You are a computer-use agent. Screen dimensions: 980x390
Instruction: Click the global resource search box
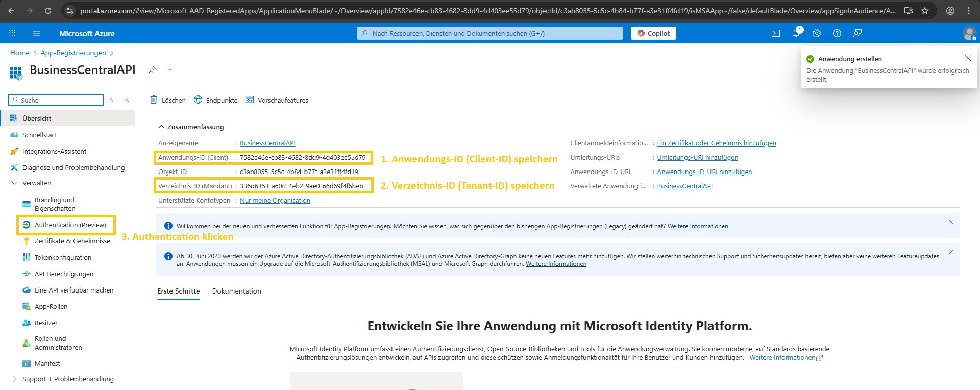tap(490, 33)
